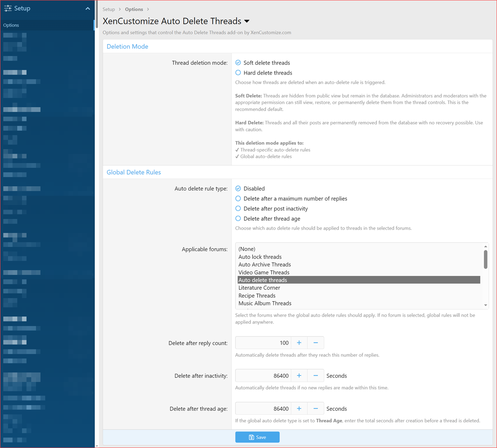The image size is (497, 448).
Task: Increase inactivity seconds with the plus stepper
Action: 299,375
